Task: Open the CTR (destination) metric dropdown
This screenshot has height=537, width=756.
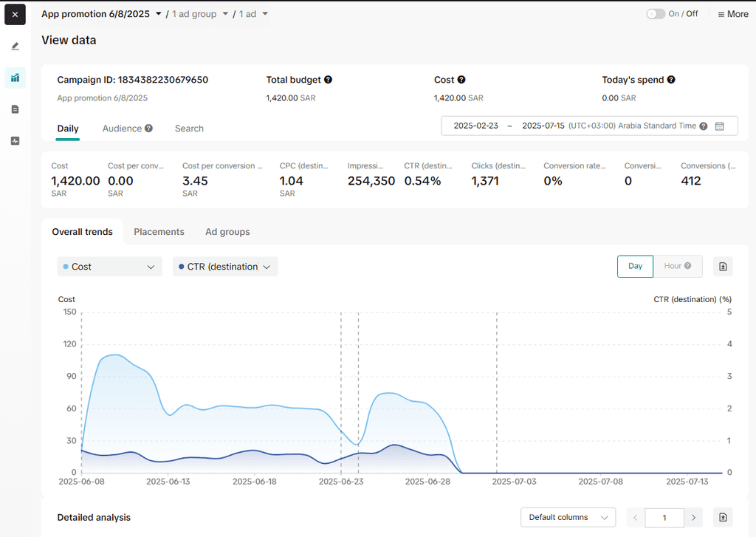Action: click(x=225, y=267)
